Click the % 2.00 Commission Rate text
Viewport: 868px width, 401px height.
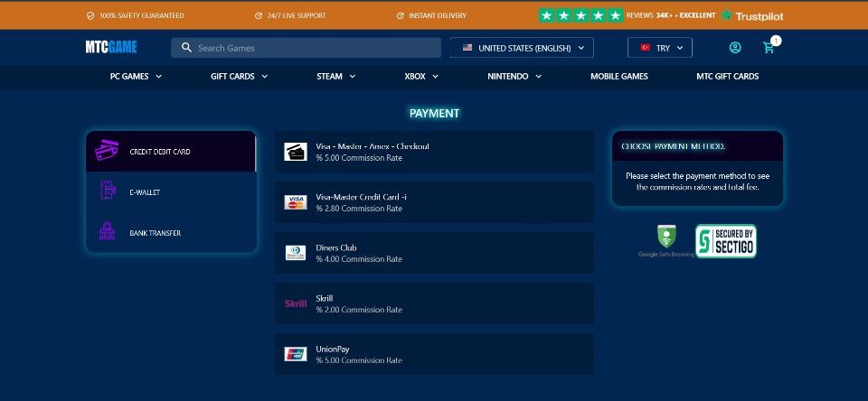tap(359, 310)
